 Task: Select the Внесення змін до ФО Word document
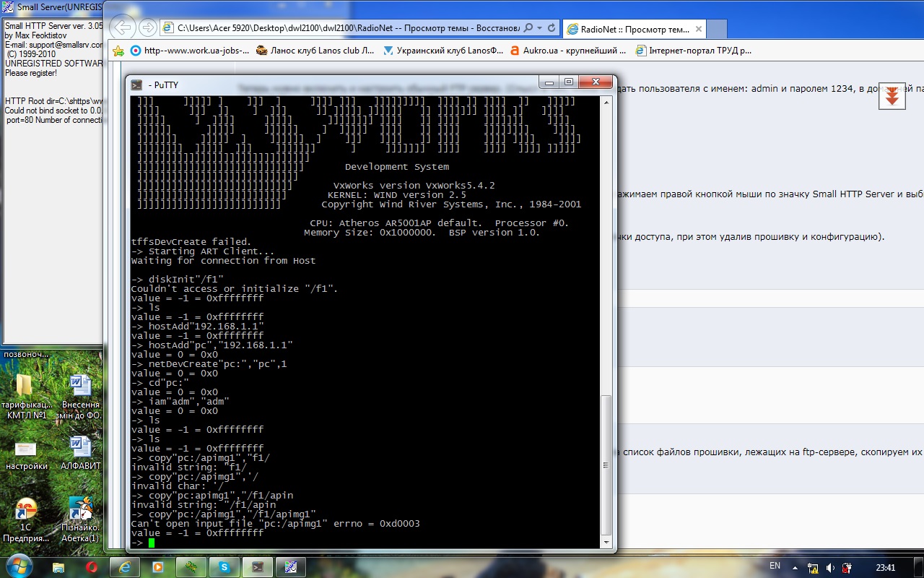(79, 396)
